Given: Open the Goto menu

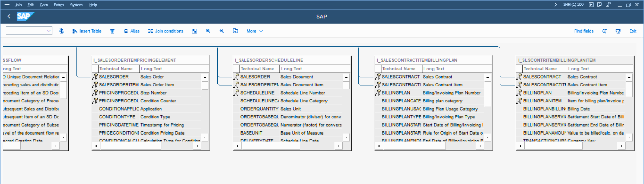Looking at the screenshot, I should point(44,5).
